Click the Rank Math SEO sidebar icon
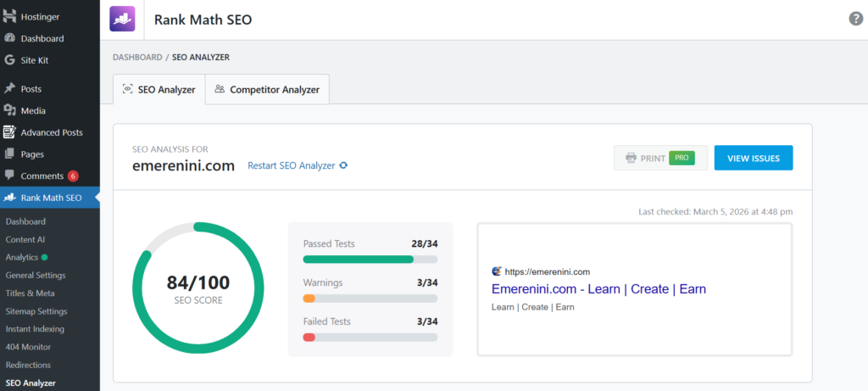Viewport: 868px width, 391px height. [x=8, y=198]
